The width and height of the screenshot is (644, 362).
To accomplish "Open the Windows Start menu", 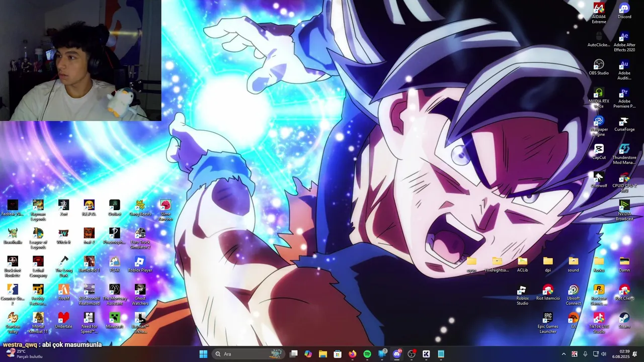I will 203,354.
